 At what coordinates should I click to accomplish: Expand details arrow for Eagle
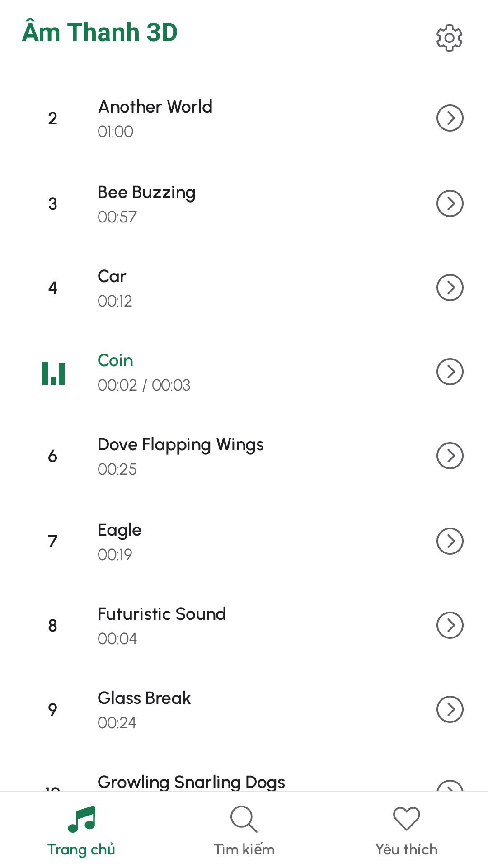click(450, 541)
